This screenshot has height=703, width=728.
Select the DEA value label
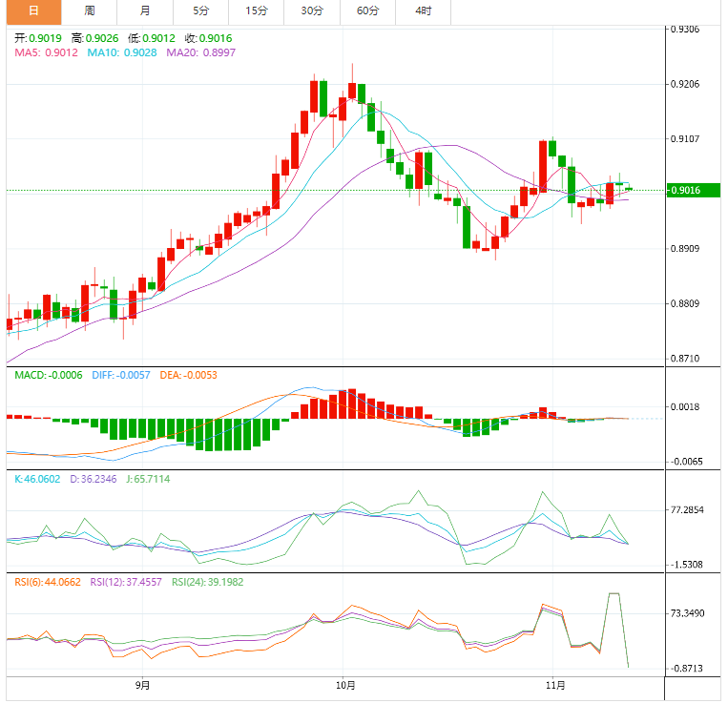click(x=188, y=375)
